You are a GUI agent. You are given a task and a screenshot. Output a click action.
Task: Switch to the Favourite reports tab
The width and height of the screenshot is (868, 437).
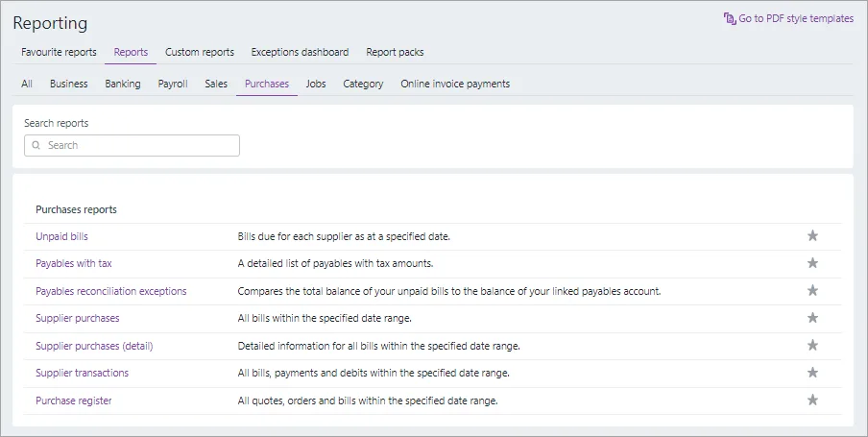[x=59, y=52]
